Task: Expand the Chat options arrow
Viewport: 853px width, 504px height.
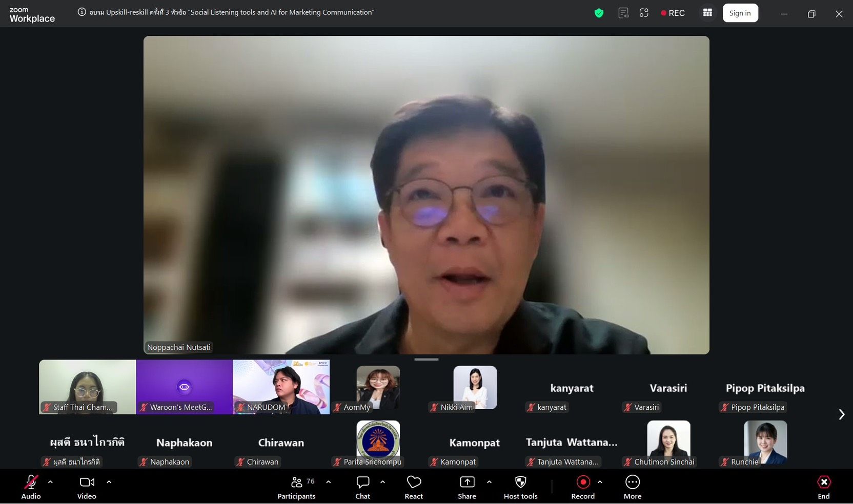Action: click(382, 482)
